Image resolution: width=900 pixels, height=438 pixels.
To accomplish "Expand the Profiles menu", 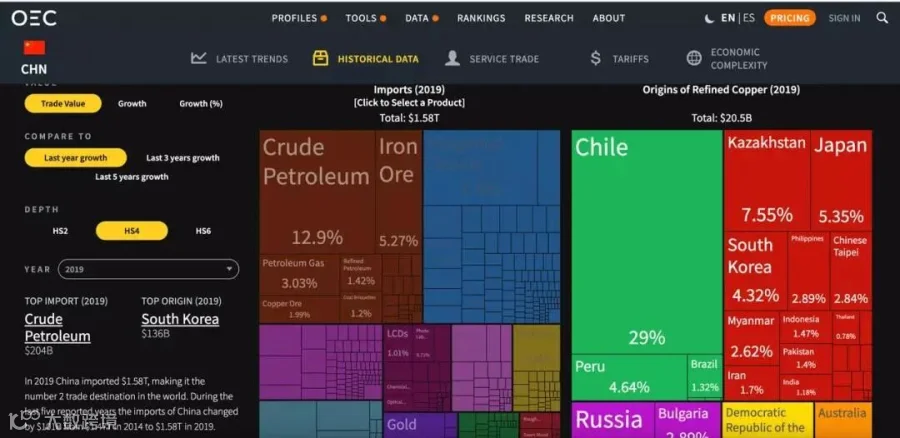I will [x=299, y=18].
